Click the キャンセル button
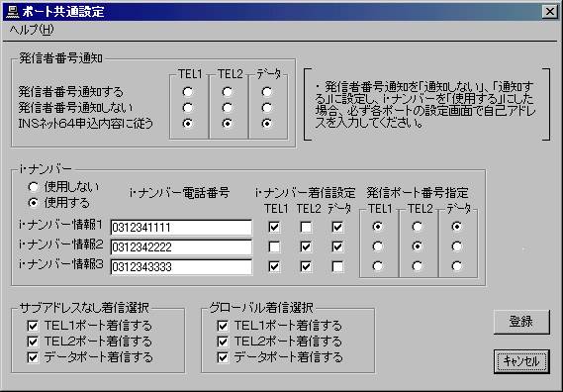Viewport: 563px width, 392px height. click(x=521, y=361)
